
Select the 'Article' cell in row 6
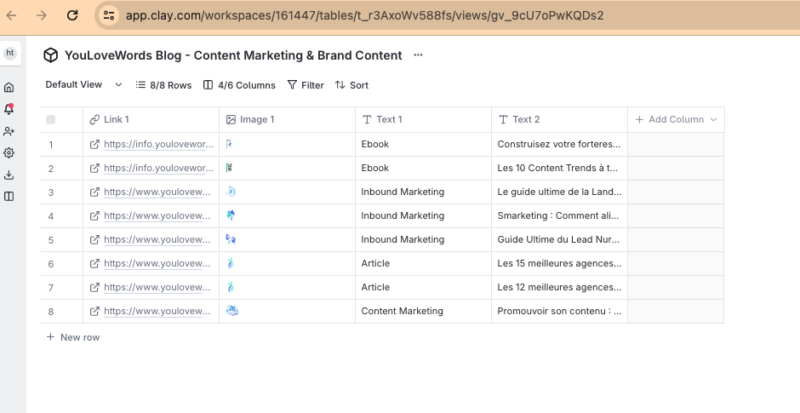click(x=423, y=263)
